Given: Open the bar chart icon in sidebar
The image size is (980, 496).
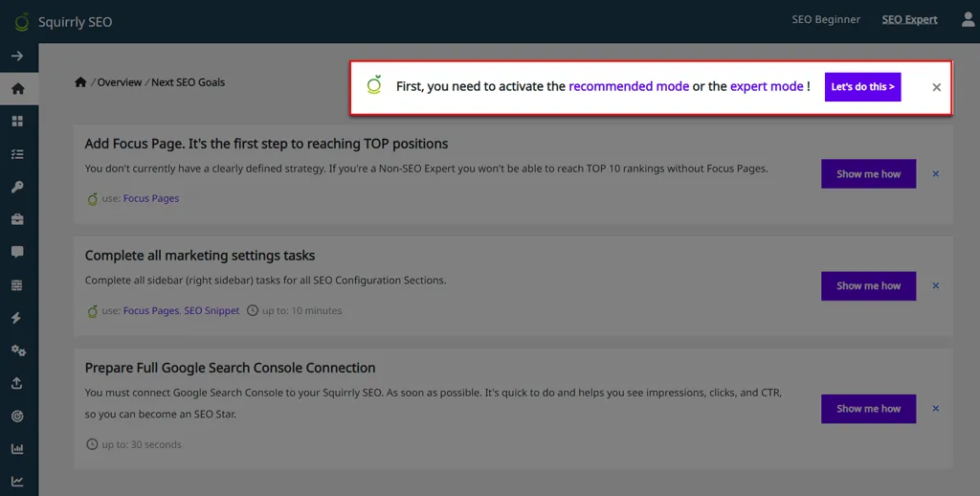Looking at the screenshot, I should (x=17, y=448).
